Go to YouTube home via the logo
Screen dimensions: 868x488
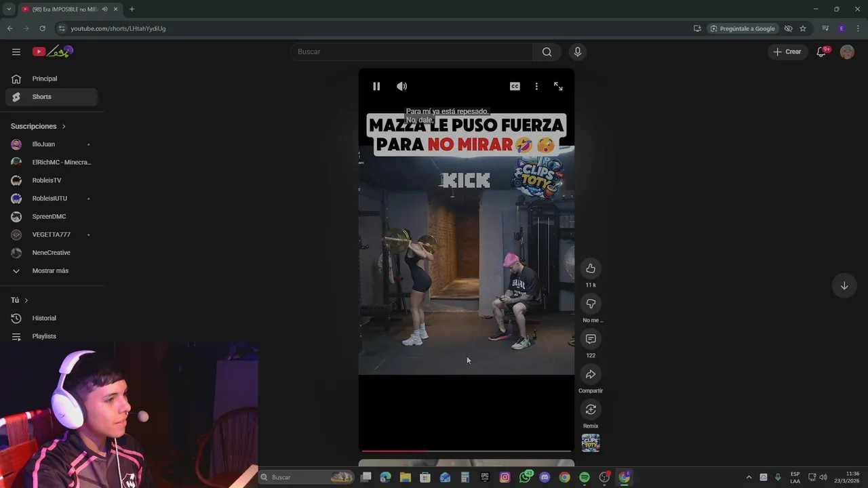(53, 52)
